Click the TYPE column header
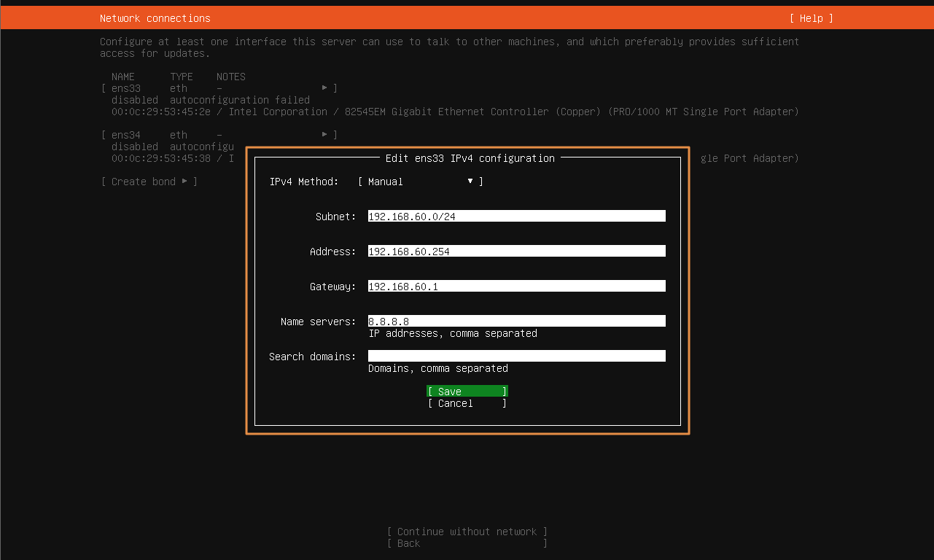This screenshot has width=934, height=560. [182, 77]
